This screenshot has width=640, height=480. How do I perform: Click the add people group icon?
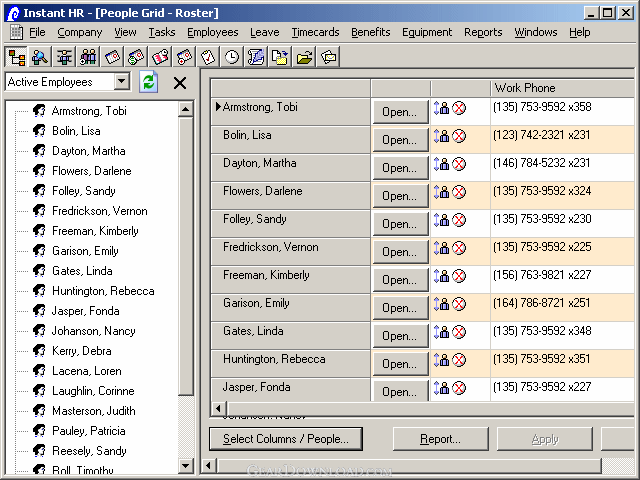(88, 57)
